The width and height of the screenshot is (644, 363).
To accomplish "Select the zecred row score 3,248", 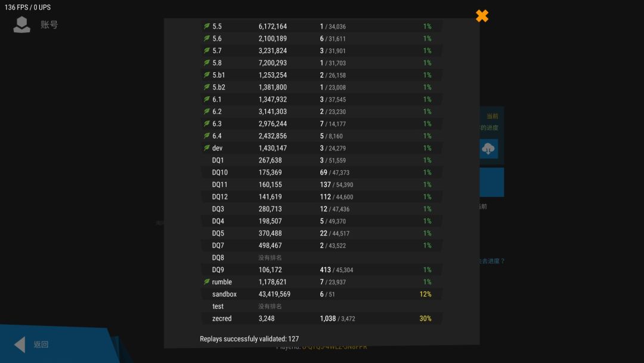I will click(x=267, y=319).
